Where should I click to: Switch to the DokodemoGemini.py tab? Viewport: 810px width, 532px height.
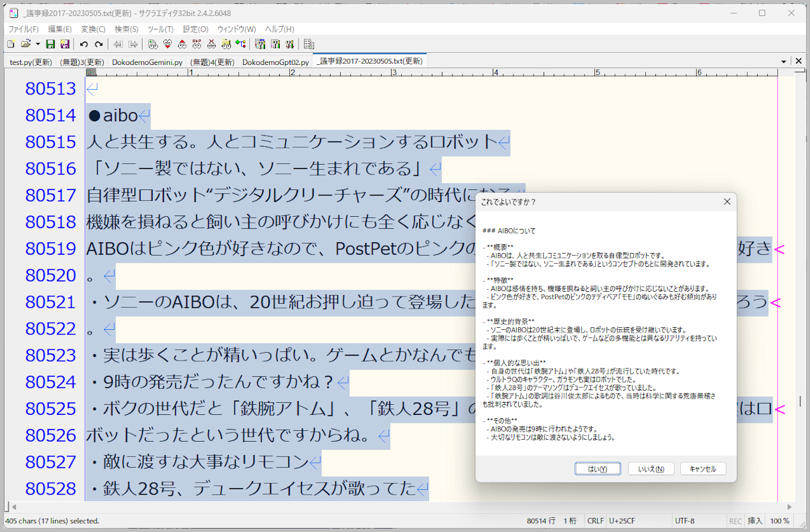tap(147, 62)
